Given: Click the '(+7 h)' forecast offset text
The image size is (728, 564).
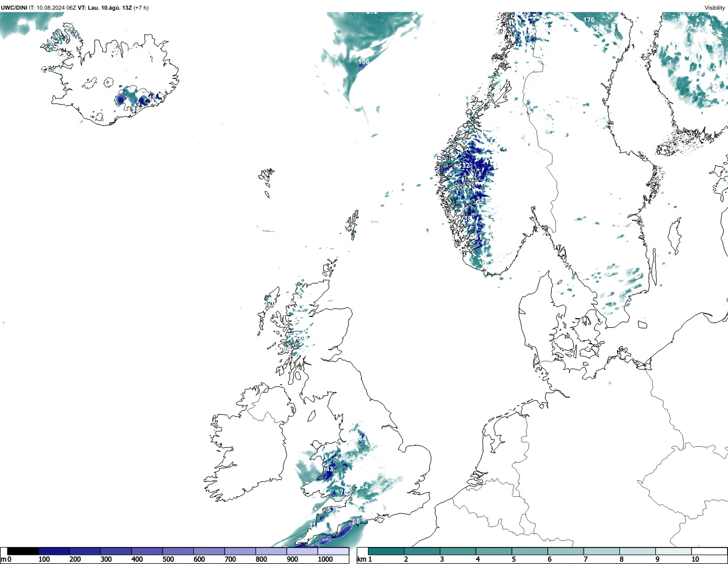Looking at the screenshot, I should [x=141, y=8].
